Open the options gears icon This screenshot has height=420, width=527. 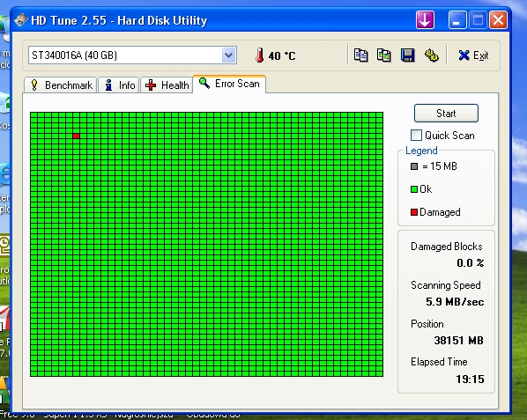click(x=431, y=55)
